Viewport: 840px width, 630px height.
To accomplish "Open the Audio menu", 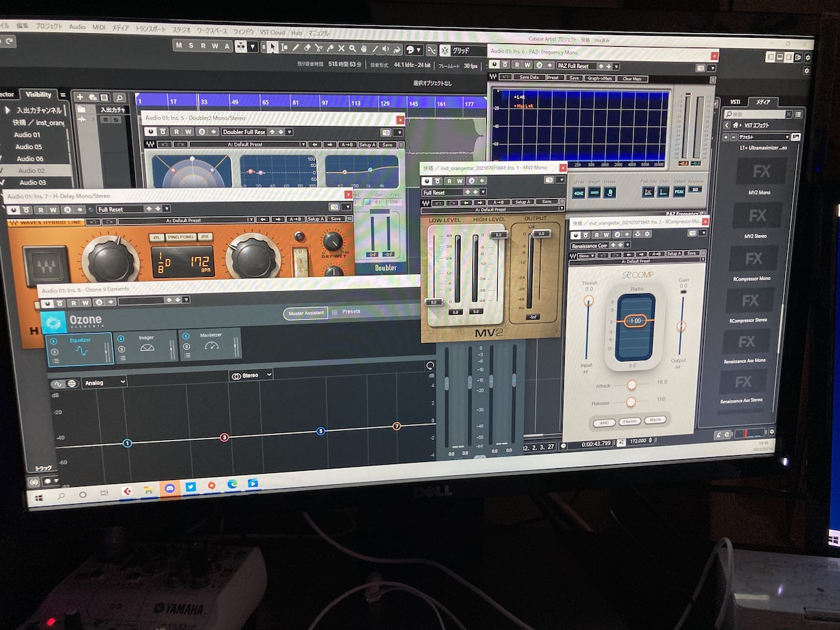I will [77, 27].
